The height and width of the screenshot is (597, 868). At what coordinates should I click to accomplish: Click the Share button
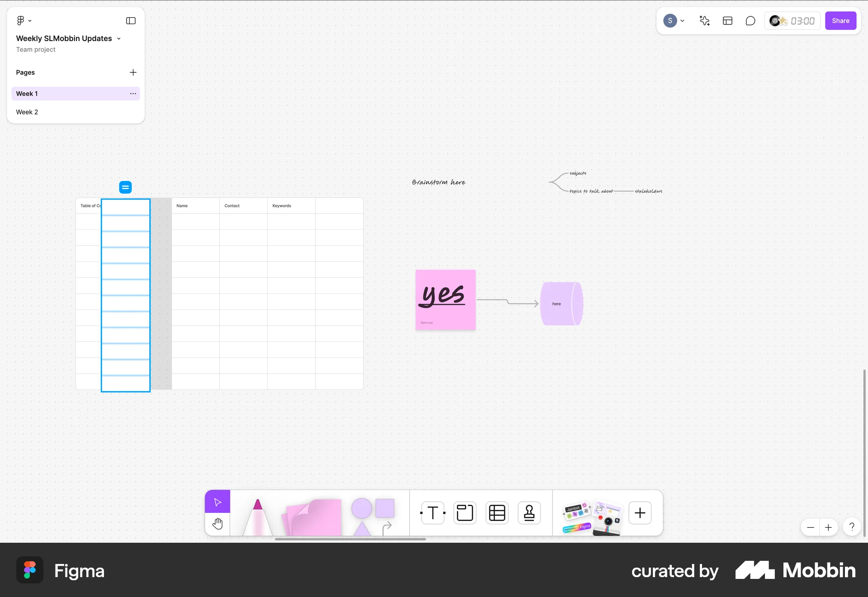(840, 20)
